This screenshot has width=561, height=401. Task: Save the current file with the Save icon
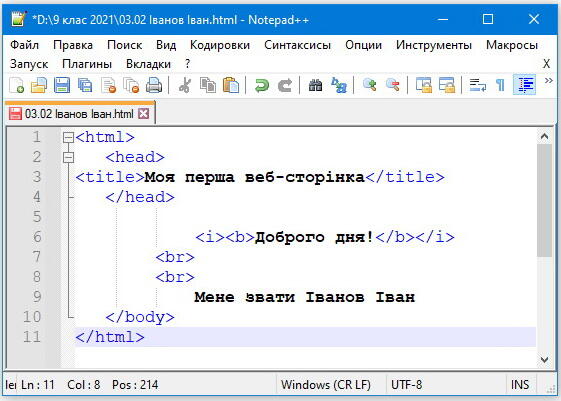62,85
